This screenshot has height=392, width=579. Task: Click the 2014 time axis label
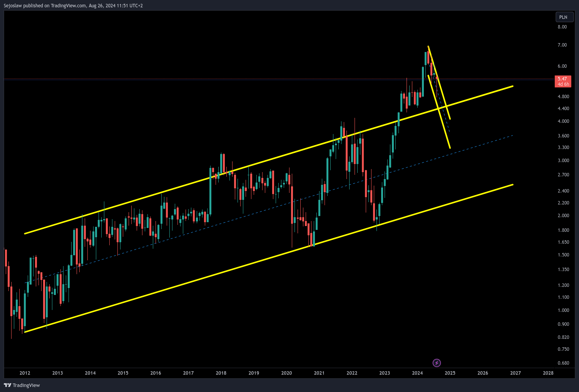tap(90, 373)
